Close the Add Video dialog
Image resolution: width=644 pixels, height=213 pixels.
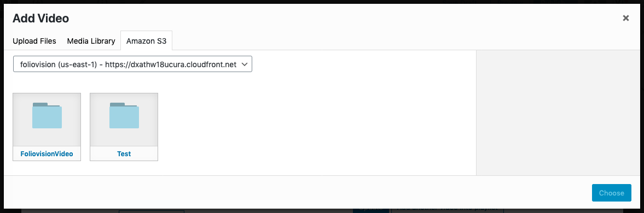point(625,18)
